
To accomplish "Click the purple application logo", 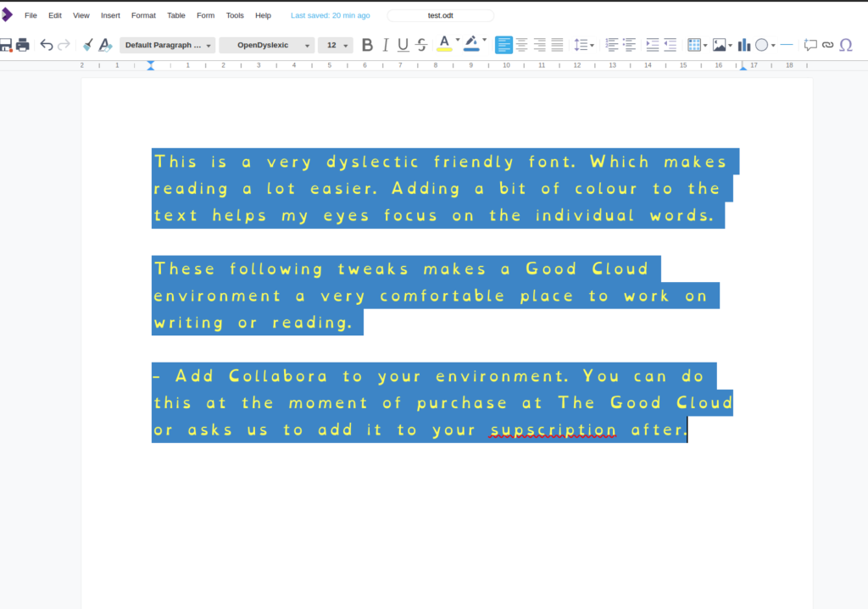I will [7, 15].
